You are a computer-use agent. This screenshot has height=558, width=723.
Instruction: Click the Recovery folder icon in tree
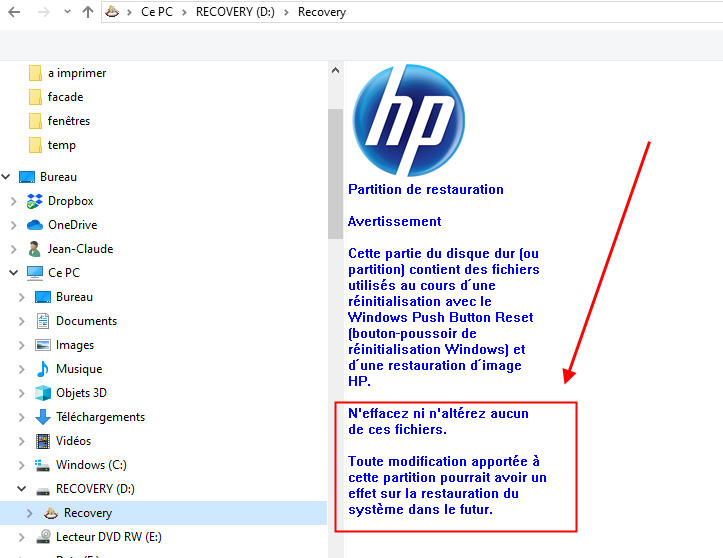50,513
